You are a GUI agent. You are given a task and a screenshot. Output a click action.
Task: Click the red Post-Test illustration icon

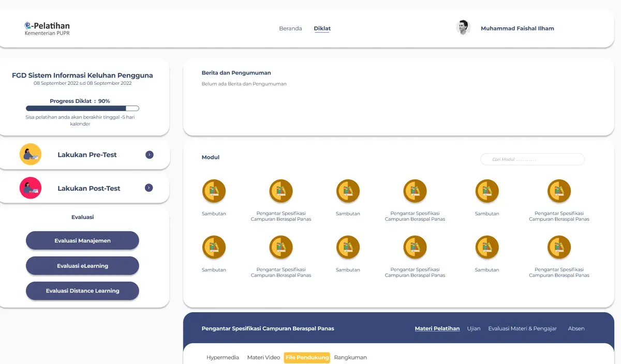click(31, 188)
